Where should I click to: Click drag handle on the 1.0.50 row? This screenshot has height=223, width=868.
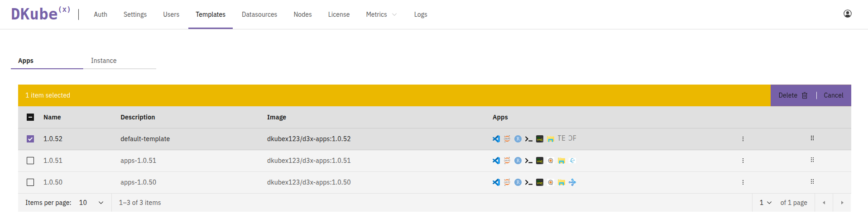pos(812,182)
